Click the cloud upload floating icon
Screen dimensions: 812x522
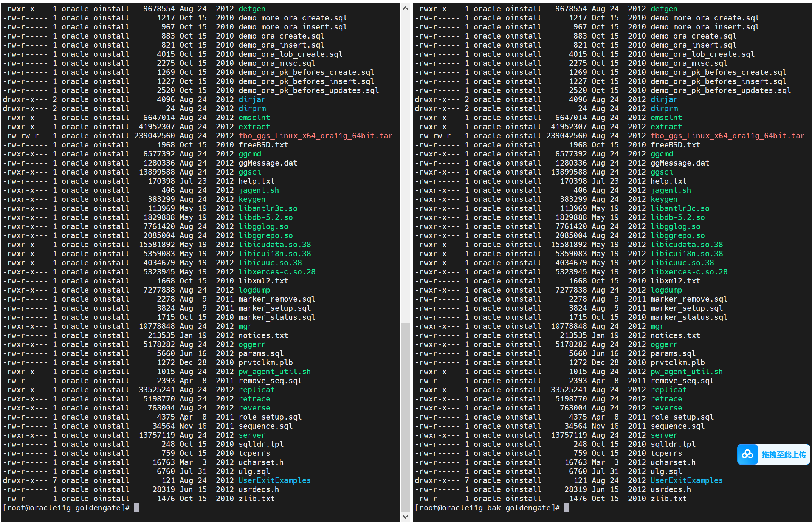click(747, 454)
